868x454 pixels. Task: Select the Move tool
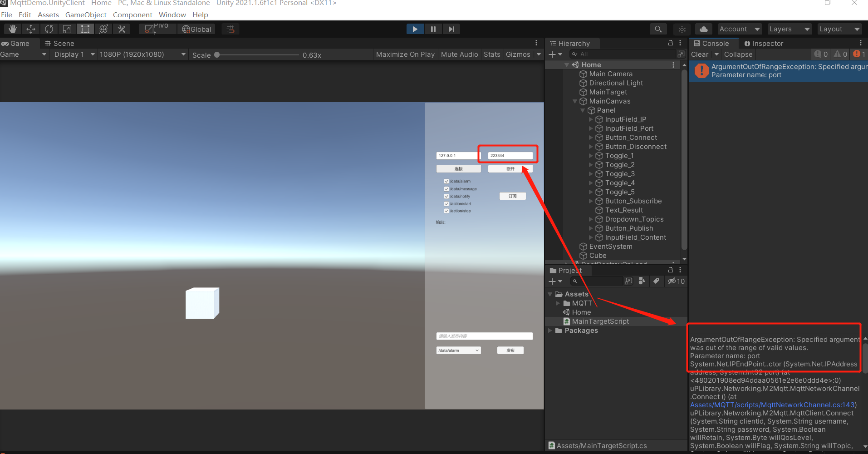tap(30, 29)
